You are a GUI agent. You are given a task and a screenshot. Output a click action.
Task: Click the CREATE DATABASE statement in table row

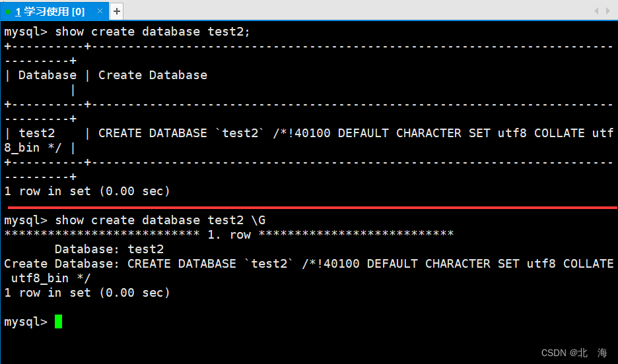click(308, 140)
